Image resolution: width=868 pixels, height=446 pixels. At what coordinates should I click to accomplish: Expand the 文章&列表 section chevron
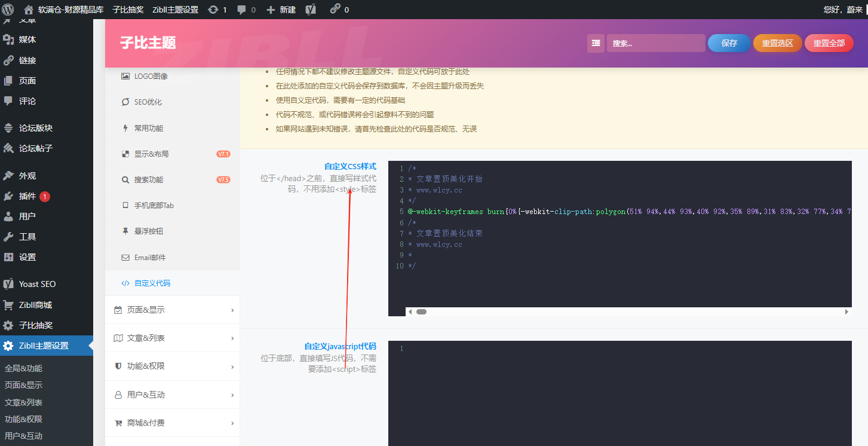pos(232,338)
